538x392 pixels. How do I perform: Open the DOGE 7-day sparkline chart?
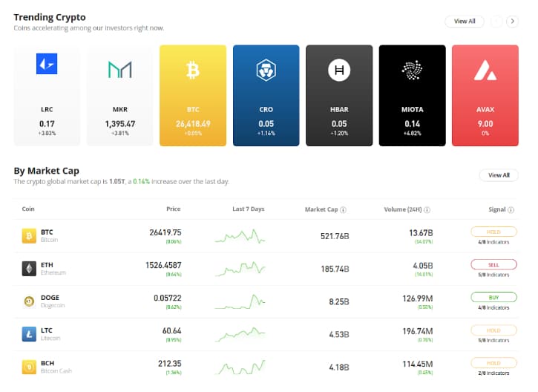[240, 301]
